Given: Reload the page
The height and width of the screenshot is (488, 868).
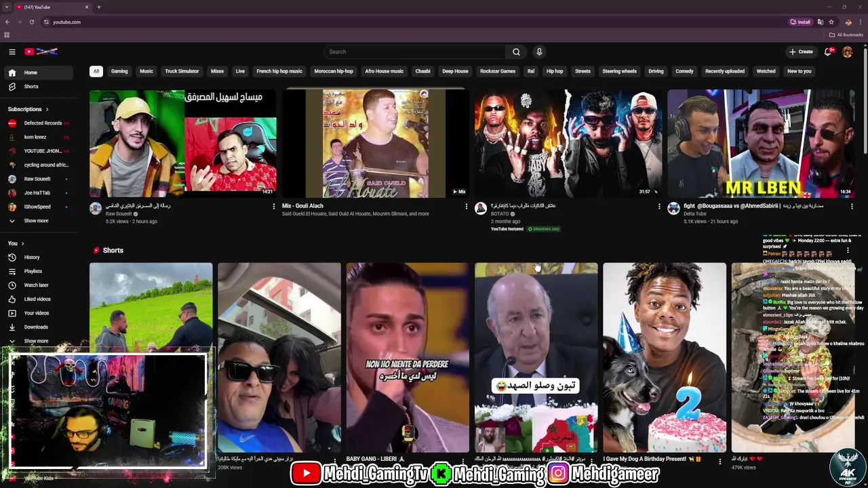Looking at the screenshot, I should 32,22.
